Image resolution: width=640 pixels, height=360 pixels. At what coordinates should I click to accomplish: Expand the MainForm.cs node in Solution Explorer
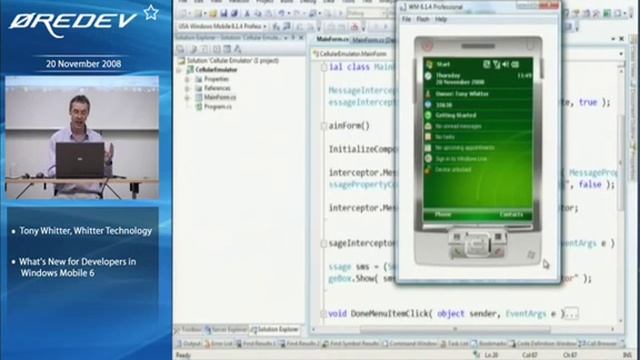pos(187,98)
